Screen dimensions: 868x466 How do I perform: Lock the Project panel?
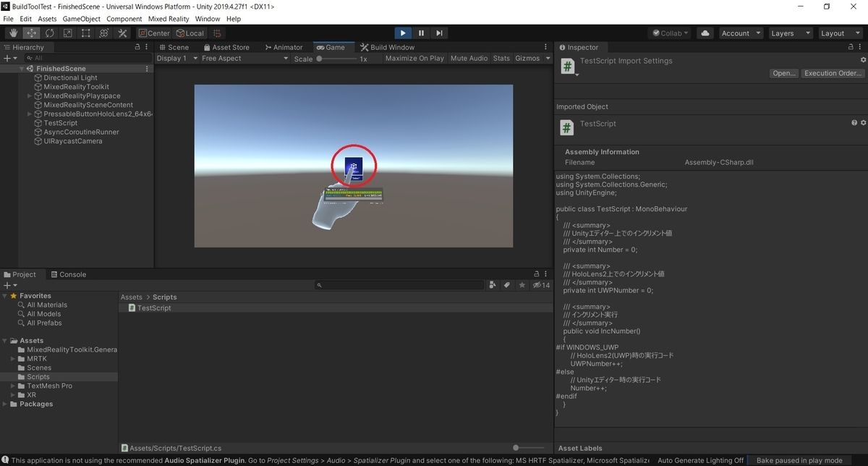click(x=536, y=274)
